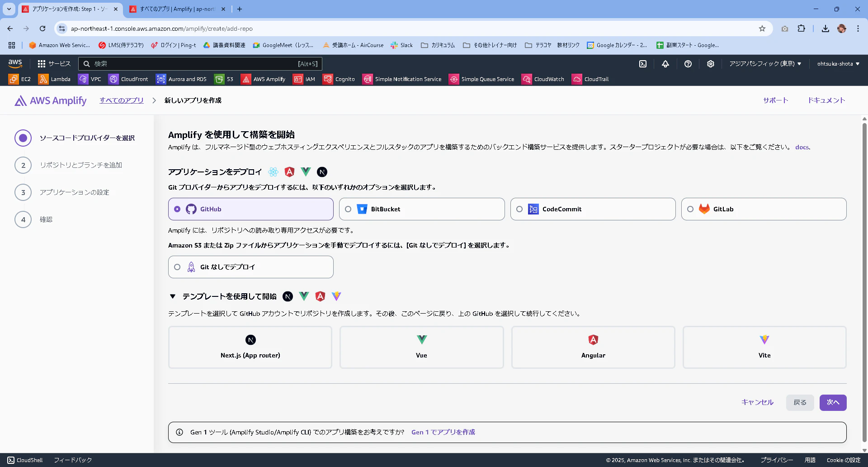Image resolution: width=868 pixels, height=467 pixels.
Task: Open the GoogleMeet bookmark
Action: click(283, 45)
